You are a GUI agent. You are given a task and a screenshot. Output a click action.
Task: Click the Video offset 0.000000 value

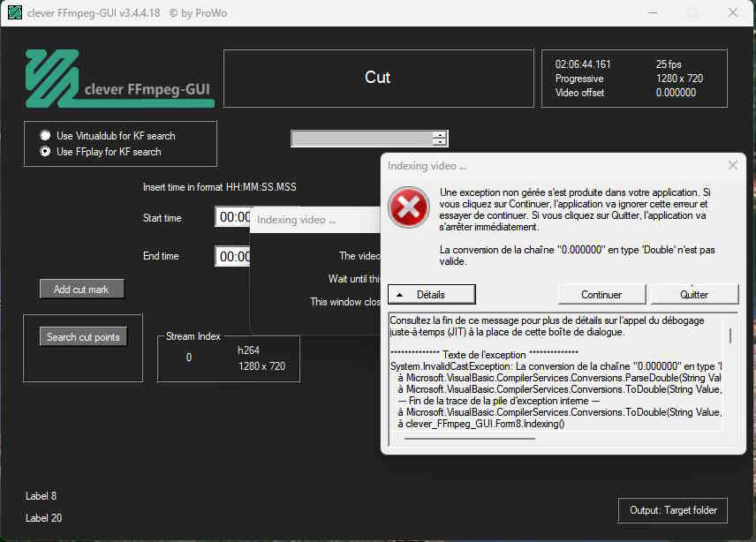click(x=676, y=93)
